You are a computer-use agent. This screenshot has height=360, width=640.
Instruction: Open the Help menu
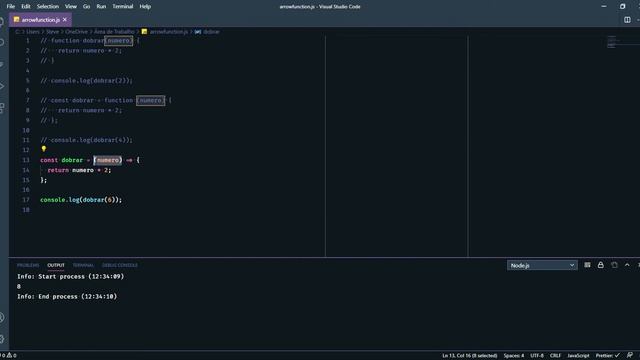click(x=145, y=7)
